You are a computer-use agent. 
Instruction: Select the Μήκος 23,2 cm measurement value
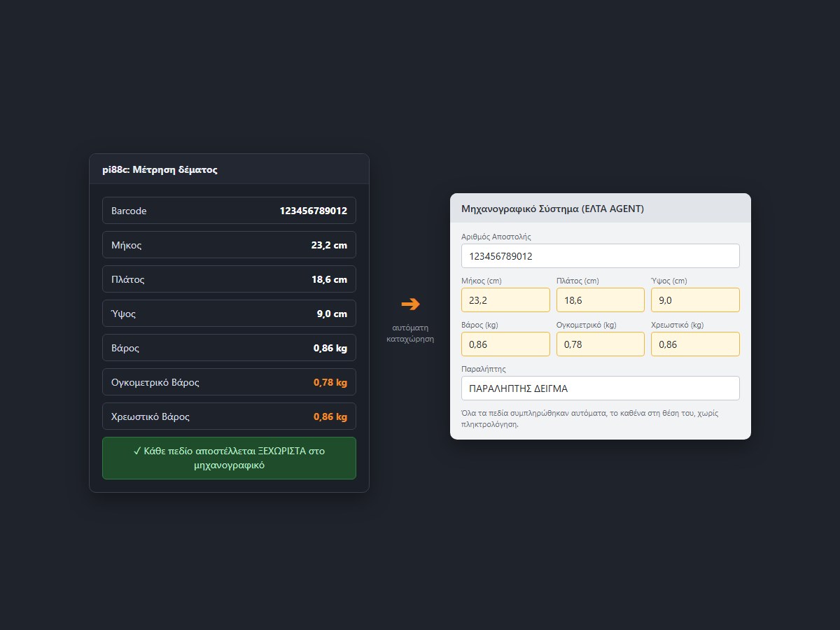point(329,245)
